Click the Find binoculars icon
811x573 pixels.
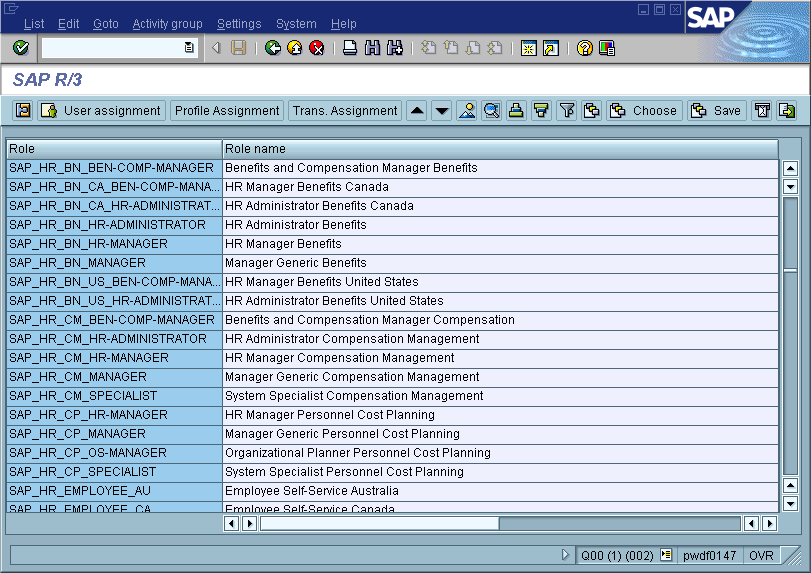[x=372, y=48]
